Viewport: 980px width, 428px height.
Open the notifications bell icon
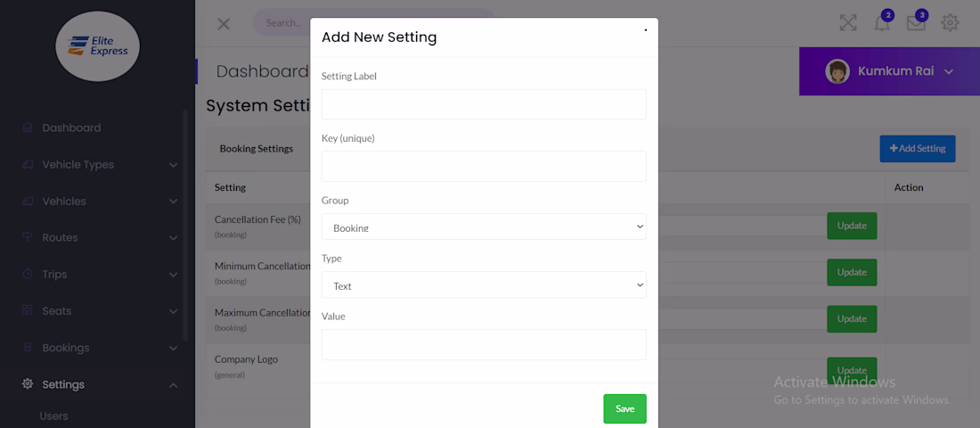pyautogui.click(x=882, y=23)
